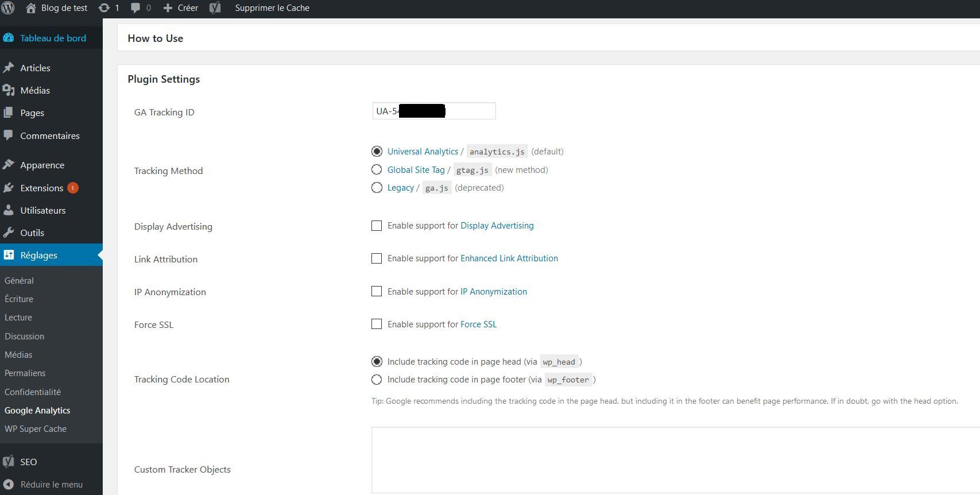Select tracking code in page head option

point(377,362)
